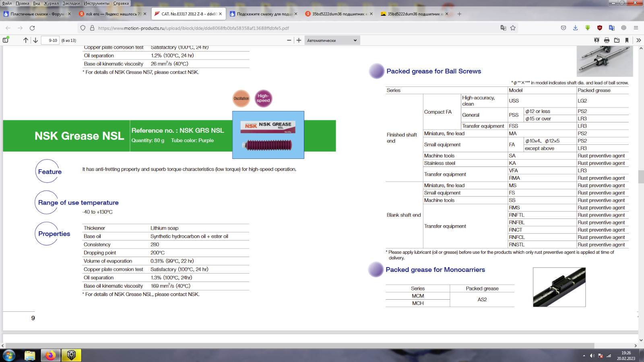Image resolution: width=644 pixels, height=362 pixels.
Task: Bookmark this page with the star
Action: point(513,28)
